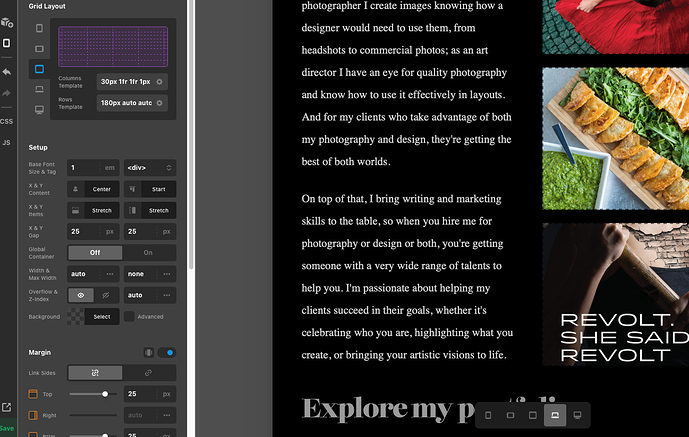This screenshot has width=689, height=437.
Task: Adjust the Right margin slider
Action: 93,415
